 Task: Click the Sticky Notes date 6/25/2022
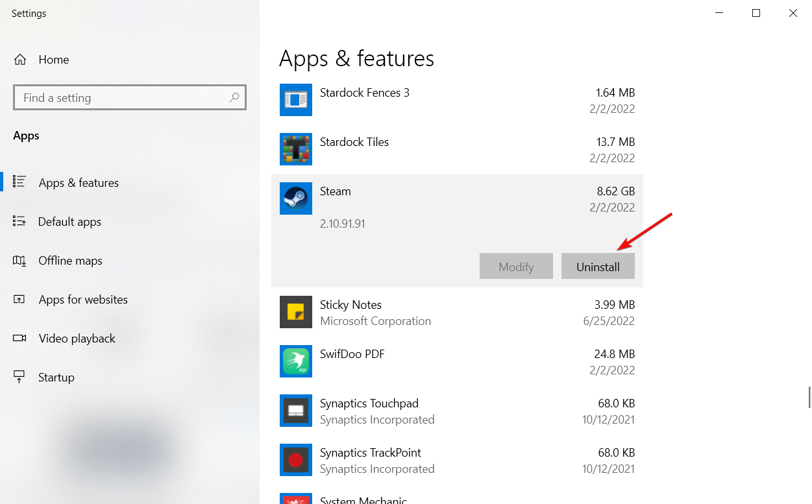[609, 321]
